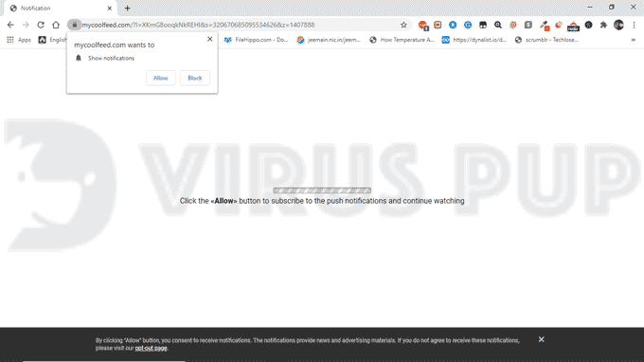Open the gray S extension icon
Screen dimensions: 644x362
pos(528,25)
